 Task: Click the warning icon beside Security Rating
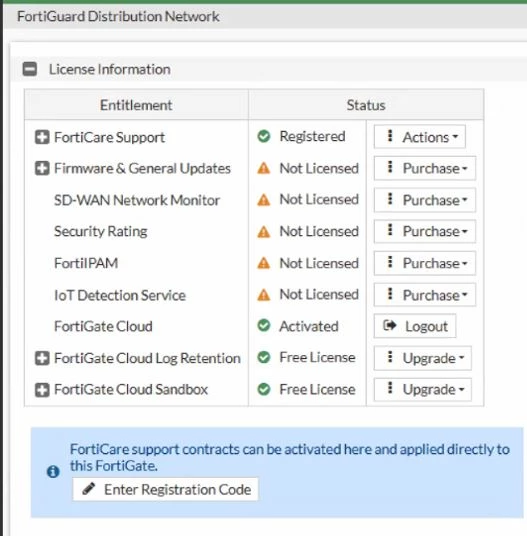tap(264, 232)
